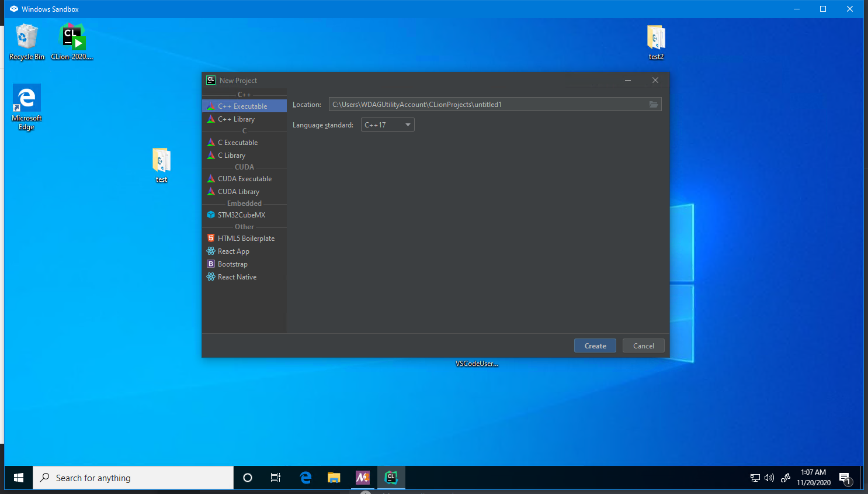Open the Windows Start menu
Image resolution: width=868 pixels, height=494 pixels.
(x=19, y=478)
